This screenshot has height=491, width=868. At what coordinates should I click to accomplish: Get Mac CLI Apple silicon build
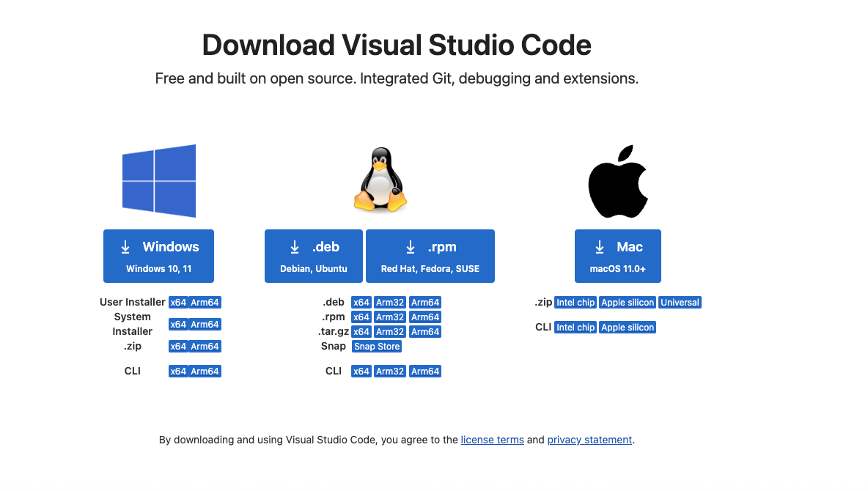tap(628, 327)
